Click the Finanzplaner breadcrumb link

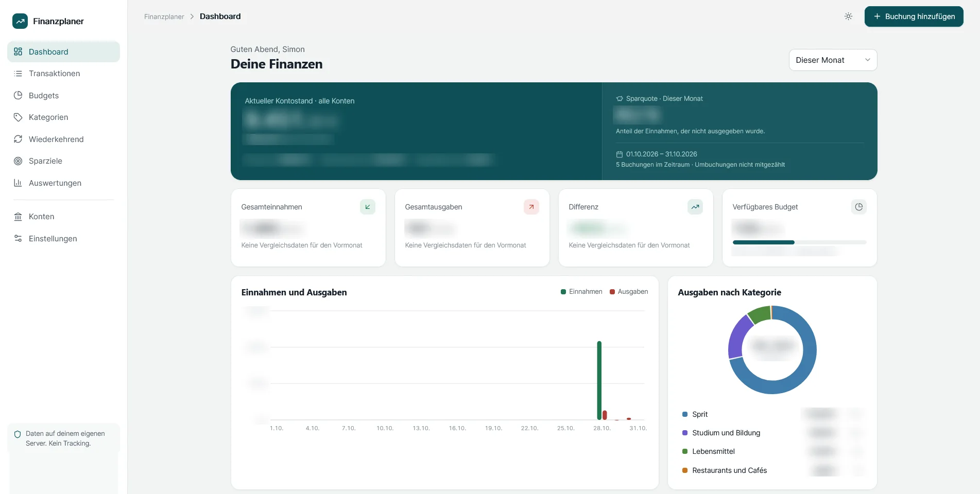click(164, 16)
